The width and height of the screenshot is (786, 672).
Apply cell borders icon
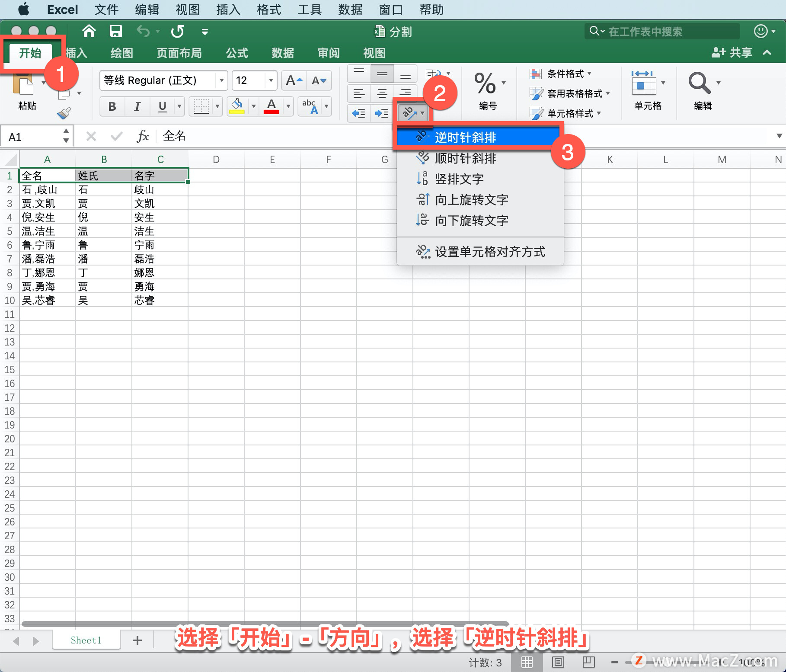pyautogui.click(x=201, y=106)
